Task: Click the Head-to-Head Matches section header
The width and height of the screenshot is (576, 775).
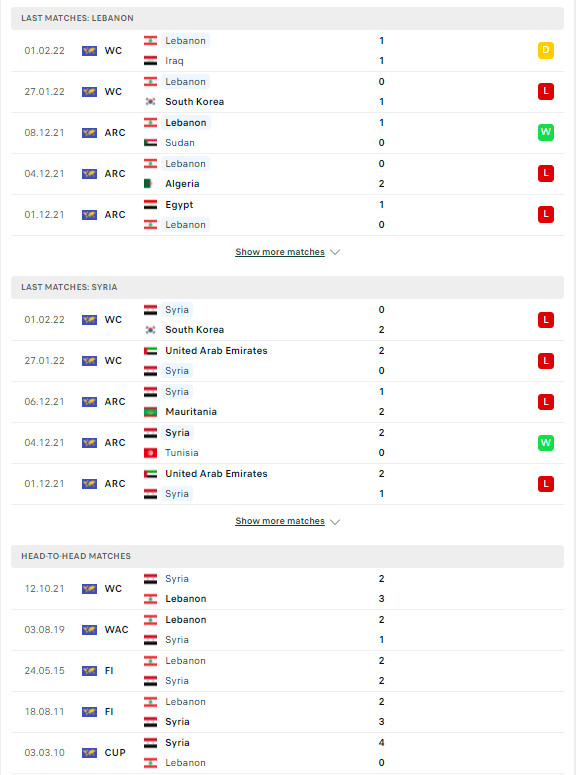Action: 287,557
